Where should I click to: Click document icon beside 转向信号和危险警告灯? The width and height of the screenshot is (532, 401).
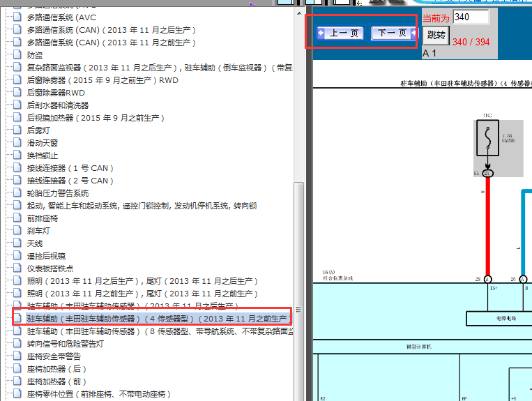17,343
